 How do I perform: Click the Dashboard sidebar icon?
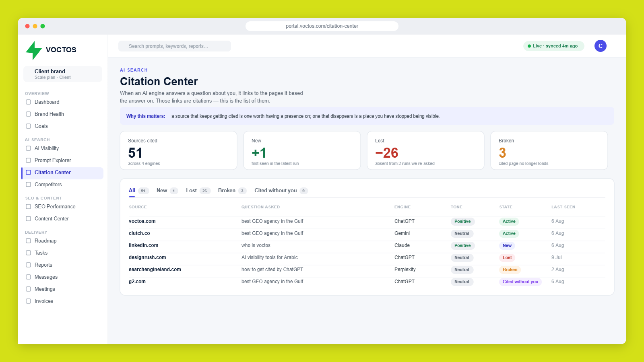[28, 102]
